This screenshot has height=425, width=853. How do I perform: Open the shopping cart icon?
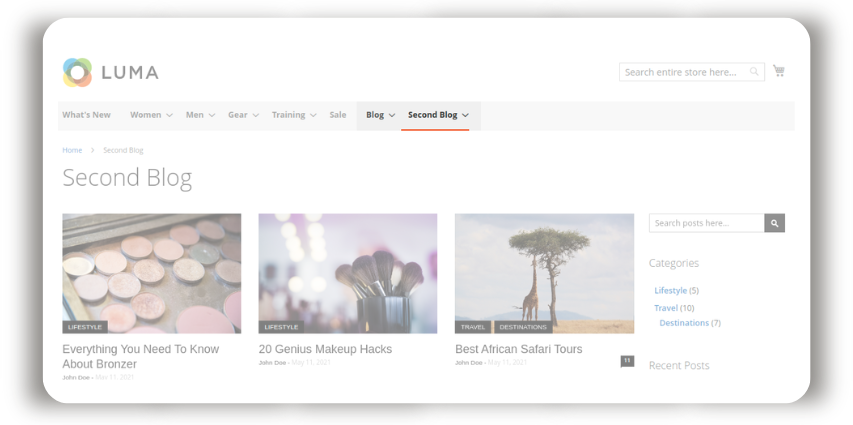pyautogui.click(x=778, y=71)
